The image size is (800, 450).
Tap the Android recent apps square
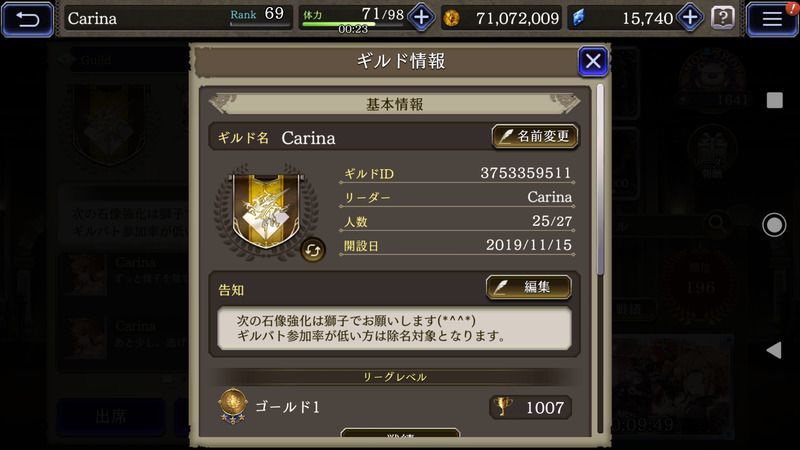tap(774, 100)
